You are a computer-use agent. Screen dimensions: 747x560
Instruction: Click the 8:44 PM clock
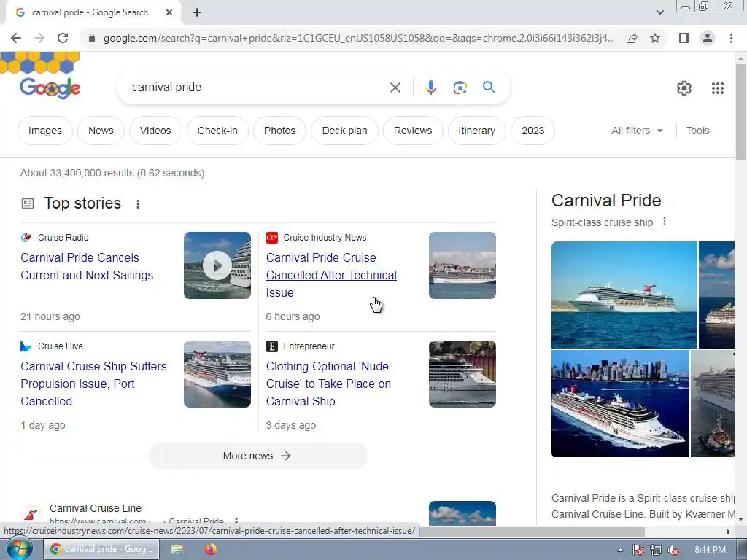(710, 550)
